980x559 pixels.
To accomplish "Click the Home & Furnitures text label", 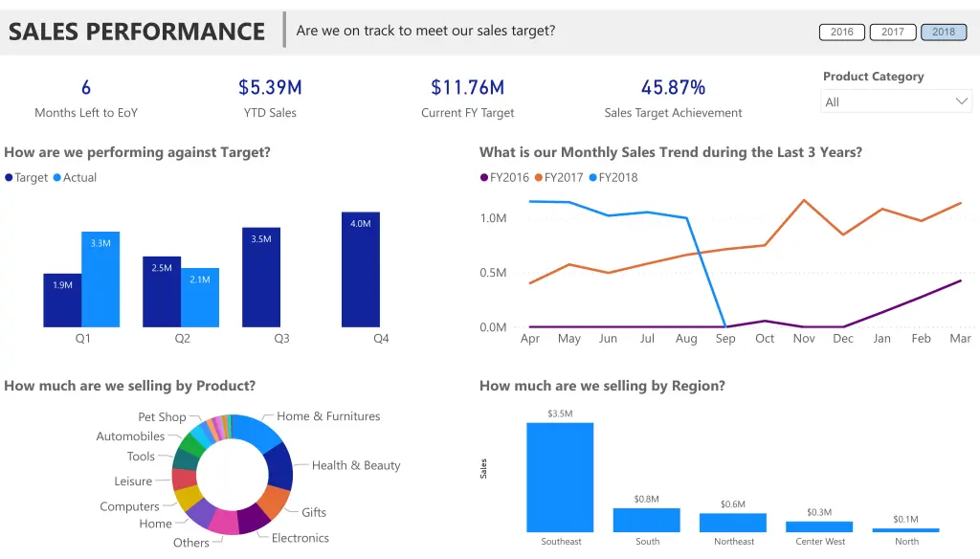I will click(328, 416).
